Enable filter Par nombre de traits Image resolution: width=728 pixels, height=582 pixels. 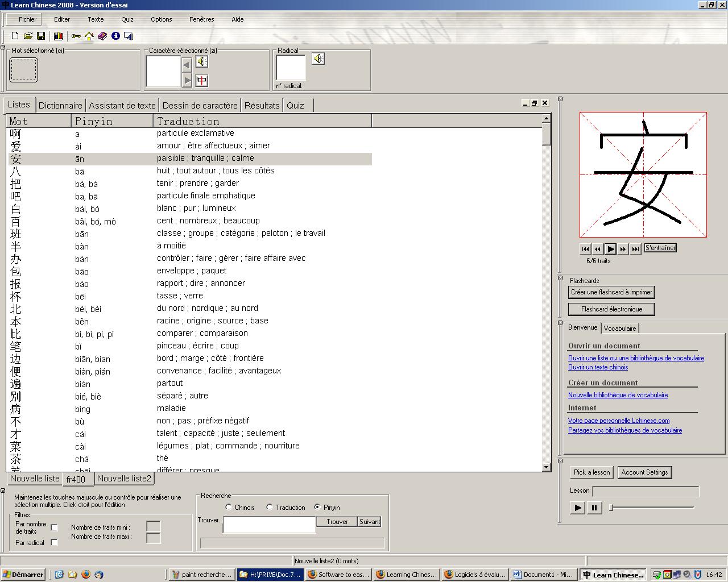click(x=54, y=527)
